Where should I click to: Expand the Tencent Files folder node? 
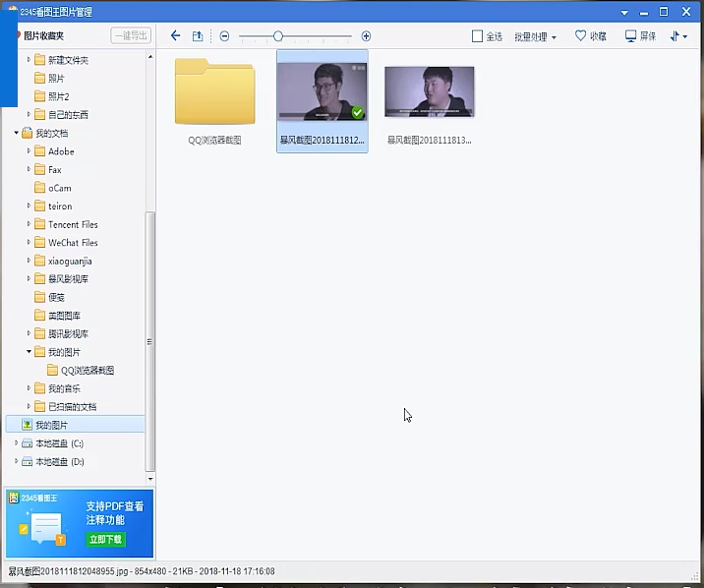[29, 224]
